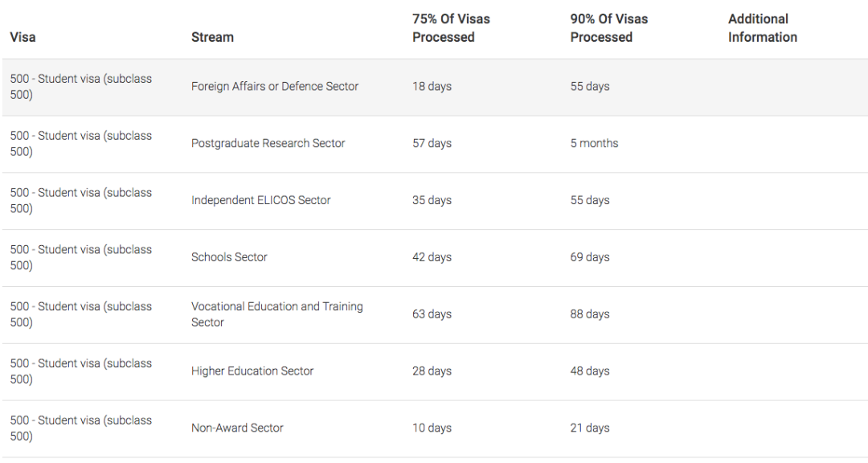Click the 90% Of Visas Processed header
The height and width of the screenshot is (463, 868).
[609, 27]
